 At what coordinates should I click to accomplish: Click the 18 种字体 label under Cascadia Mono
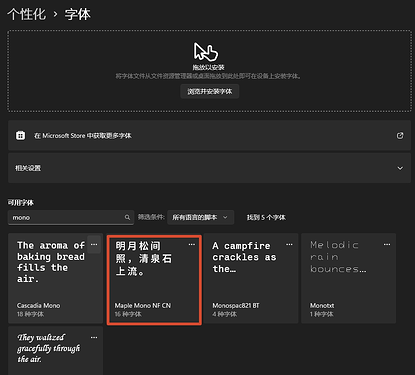click(x=30, y=314)
